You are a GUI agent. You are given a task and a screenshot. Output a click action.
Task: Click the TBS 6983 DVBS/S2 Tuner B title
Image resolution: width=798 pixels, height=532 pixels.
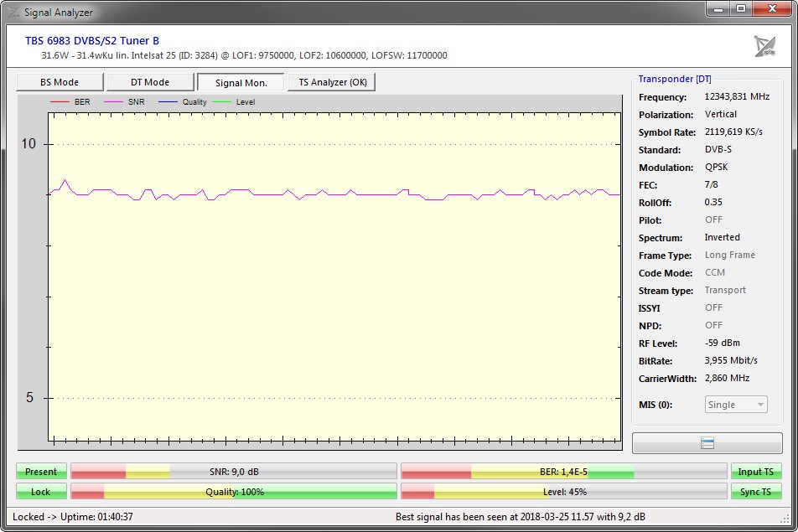tap(92, 41)
